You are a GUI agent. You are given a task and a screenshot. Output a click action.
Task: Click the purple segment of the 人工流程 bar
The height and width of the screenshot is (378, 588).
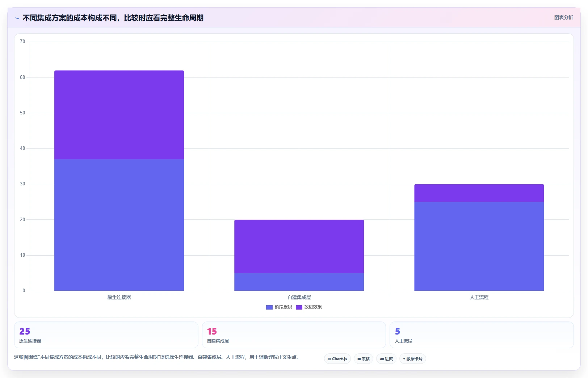479,193
